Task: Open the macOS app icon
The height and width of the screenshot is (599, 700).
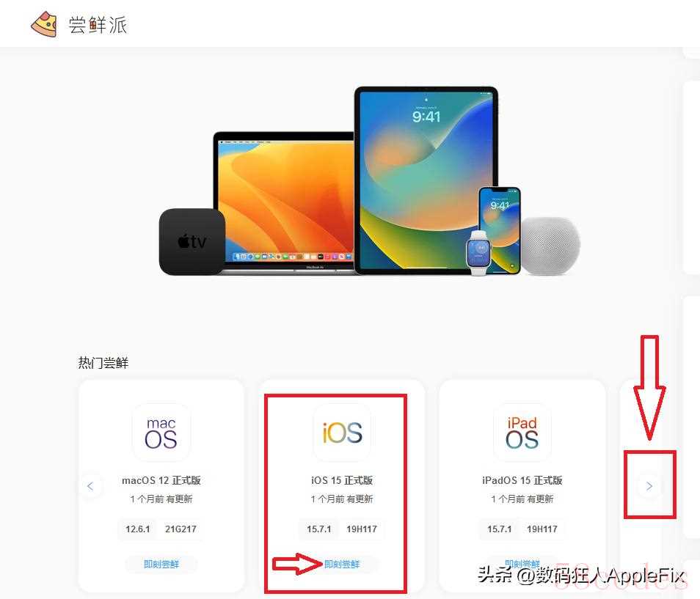Action: tap(161, 432)
